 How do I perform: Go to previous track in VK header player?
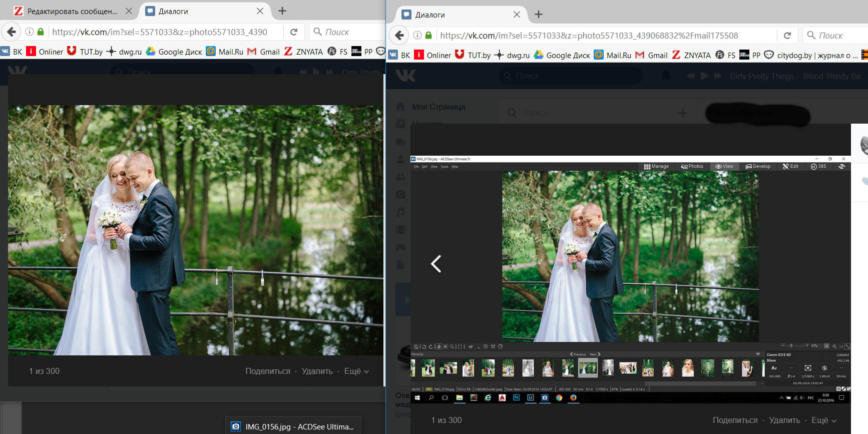pos(691,76)
